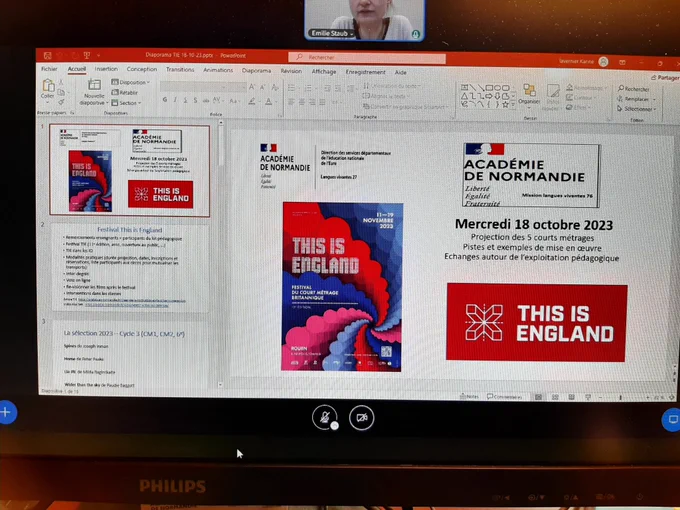Switch to the Conception tab
Viewport: 680px width, 510px height.
(142, 69)
